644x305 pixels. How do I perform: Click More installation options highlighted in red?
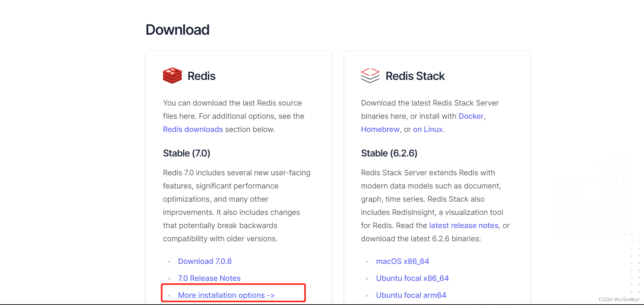(226, 295)
